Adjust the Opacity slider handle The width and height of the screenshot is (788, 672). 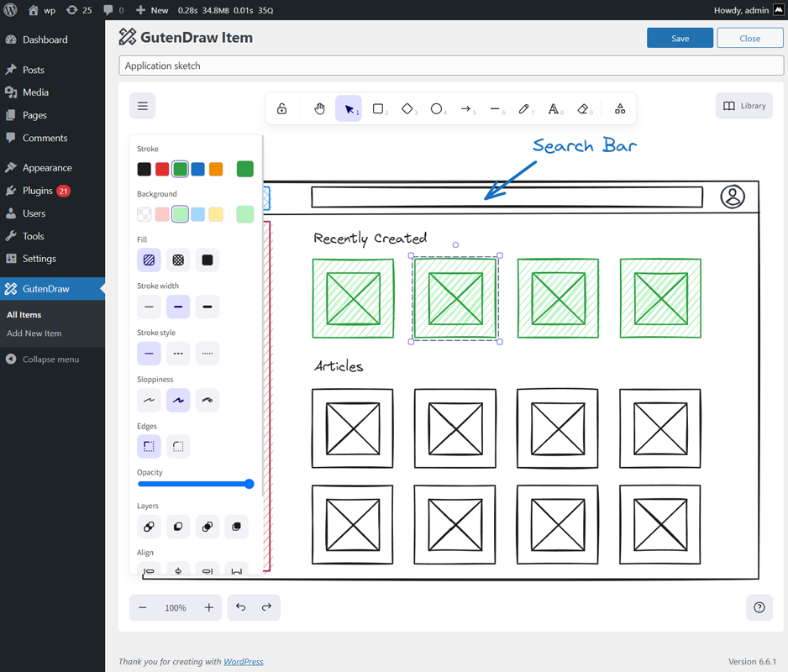[x=250, y=484]
